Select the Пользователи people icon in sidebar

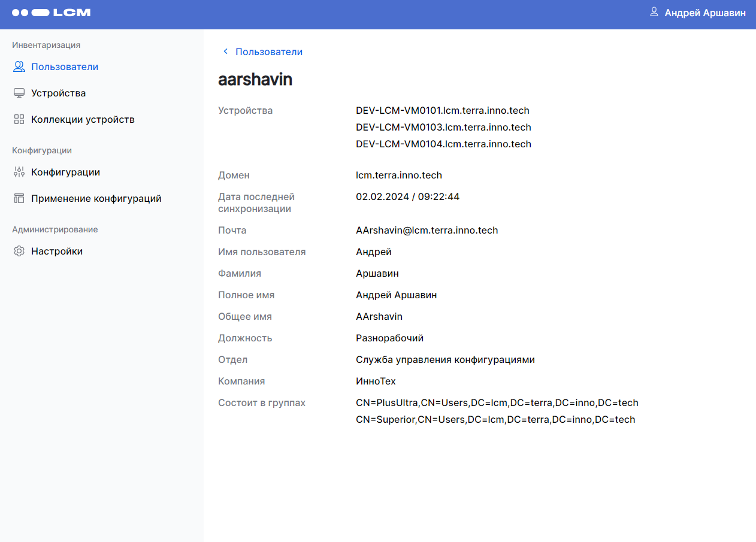point(19,66)
